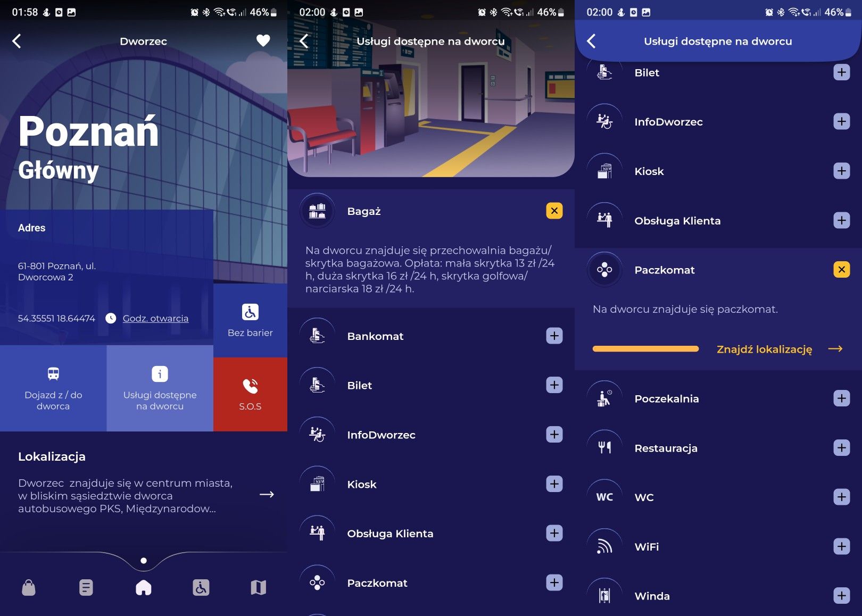The width and height of the screenshot is (862, 616).
Task: Tap the arrow after Znajdź lokalizację
Action: [836, 349]
